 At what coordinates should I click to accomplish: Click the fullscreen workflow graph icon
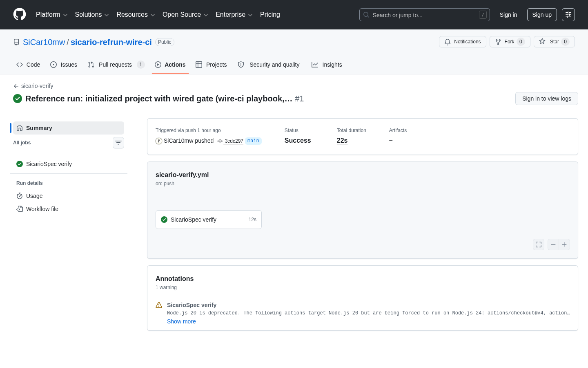click(539, 245)
